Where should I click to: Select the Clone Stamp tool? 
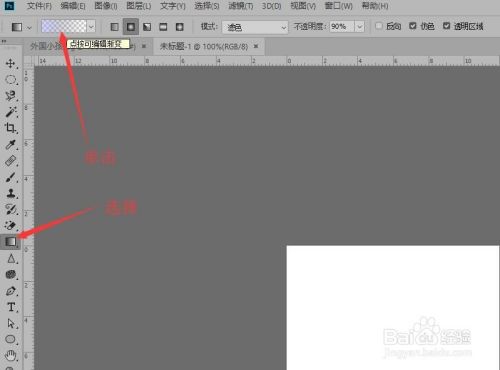click(10, 193)
